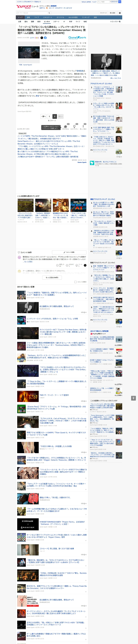
Task: Click the 記事に関する報告 report icon link
Action: tap(24, 129)
